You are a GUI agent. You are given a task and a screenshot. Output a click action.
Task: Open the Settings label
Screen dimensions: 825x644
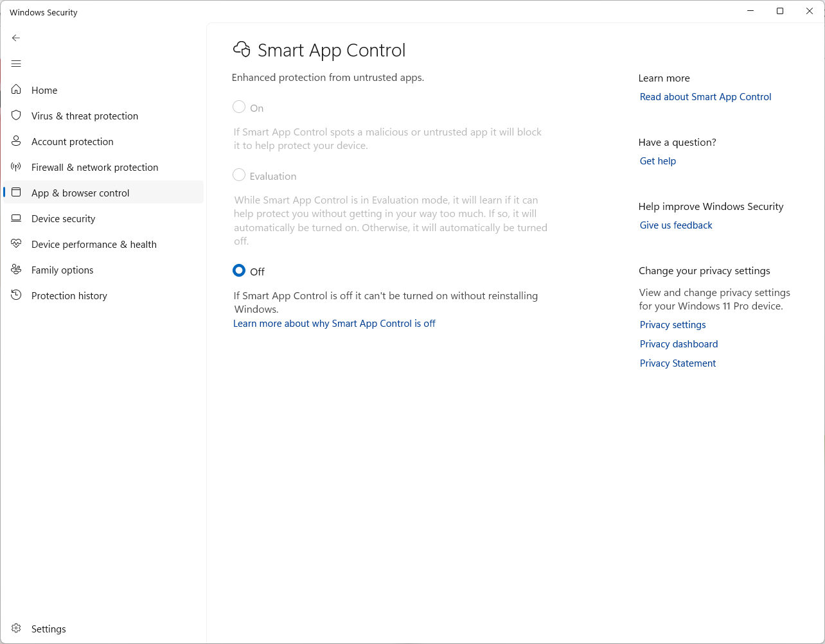click(49, 629)
